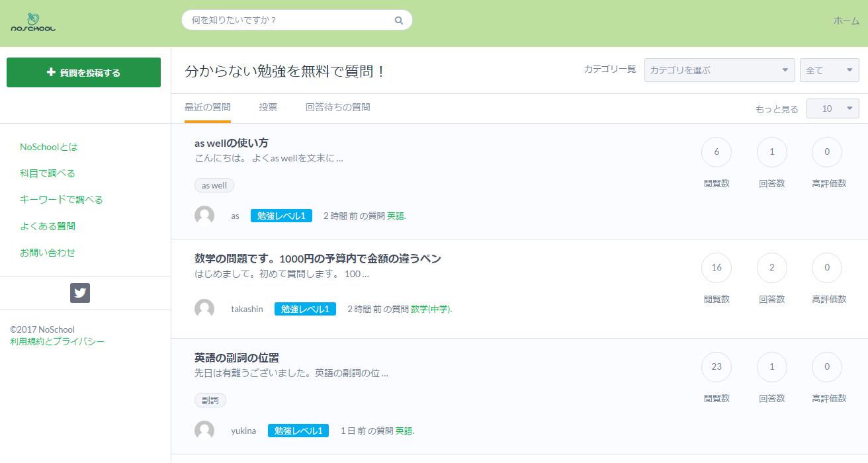868x463 pixels.
Task: Go to ホーム in the header
Action: coord(846,21)
